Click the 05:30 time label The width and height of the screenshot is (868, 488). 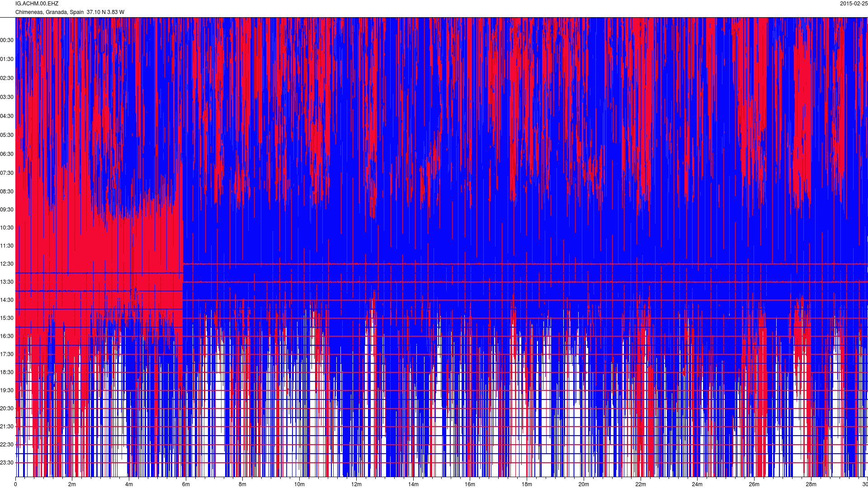coord(7,135)
